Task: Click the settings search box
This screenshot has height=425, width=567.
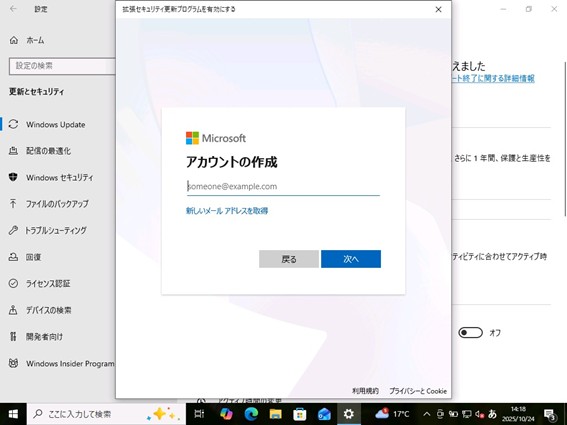Action: 62,66
